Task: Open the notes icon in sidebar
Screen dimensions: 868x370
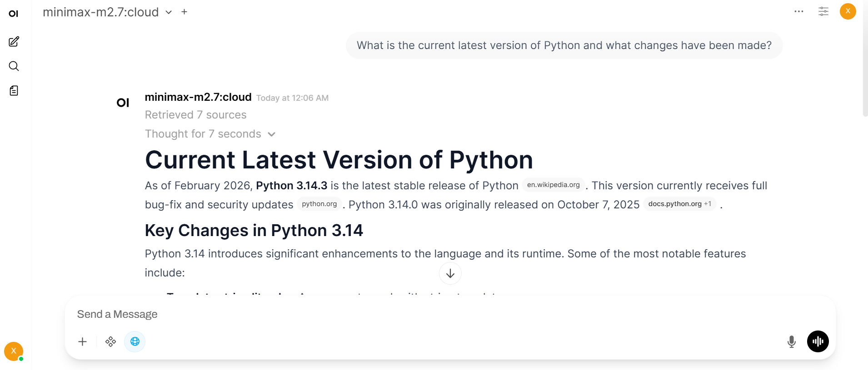Action: click(x=14, y=91)
